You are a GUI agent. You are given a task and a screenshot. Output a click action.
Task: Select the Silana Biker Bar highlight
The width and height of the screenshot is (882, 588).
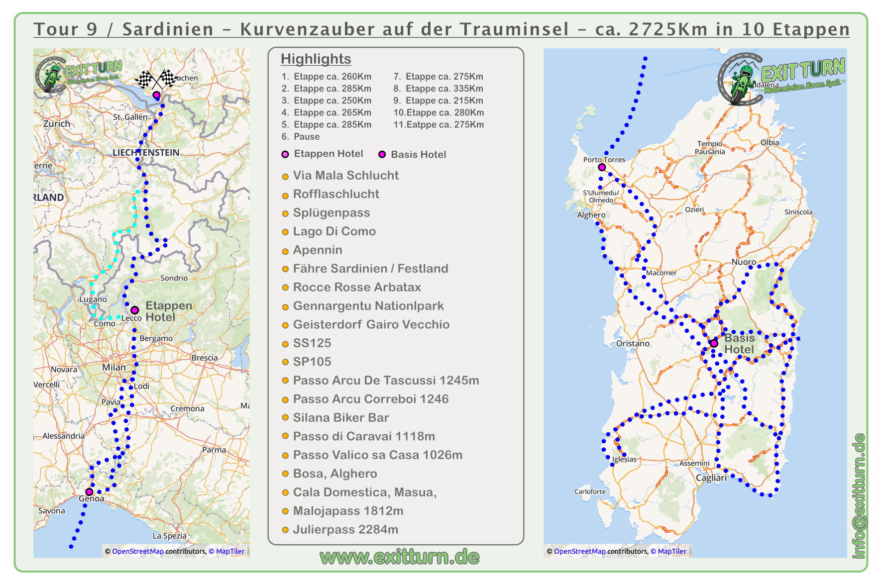[x=341, y=417]
